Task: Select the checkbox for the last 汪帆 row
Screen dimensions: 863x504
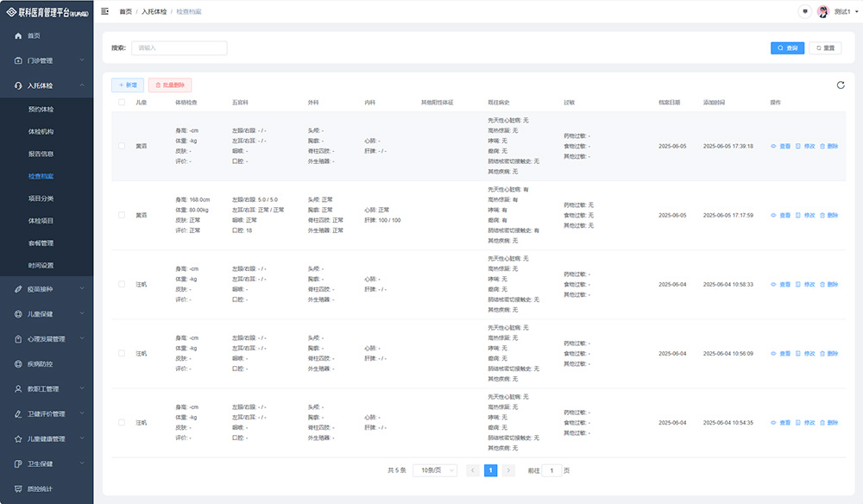Action: (x=122, y=423)
